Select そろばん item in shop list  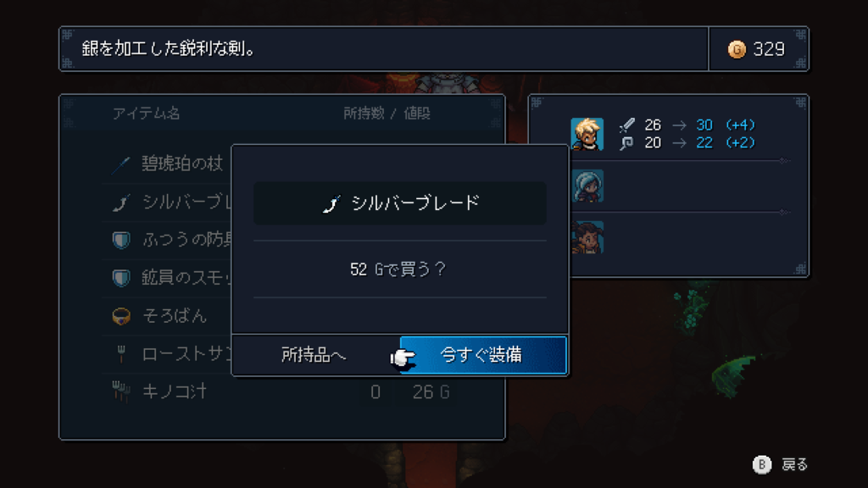pos(175,316)
